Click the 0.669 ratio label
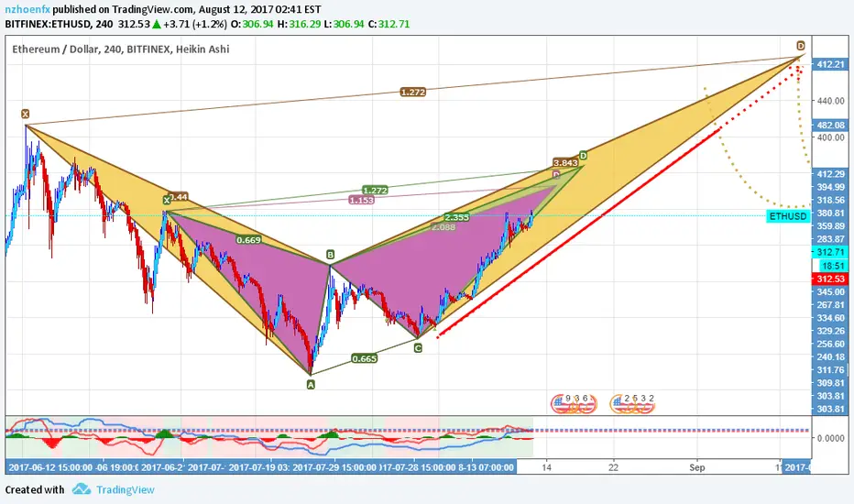854x504 pixels. click(248, 240)
